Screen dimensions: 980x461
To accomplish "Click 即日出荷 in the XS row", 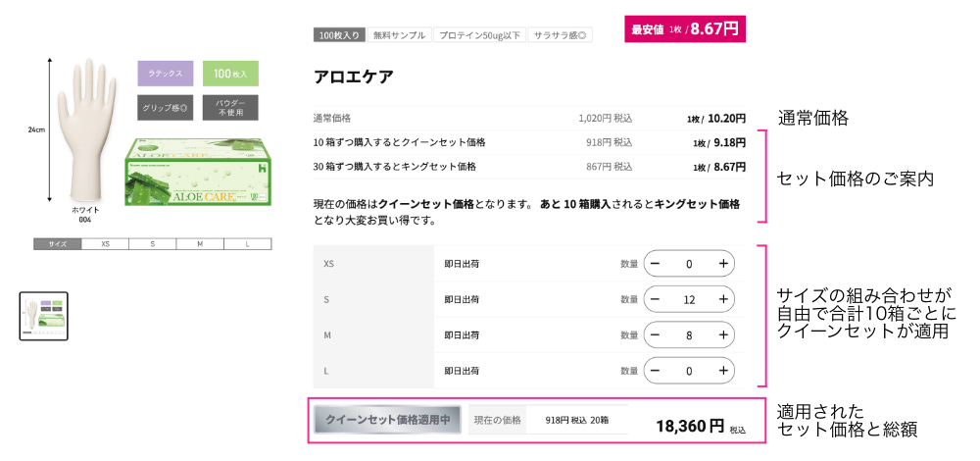I will tap(462, 264).
